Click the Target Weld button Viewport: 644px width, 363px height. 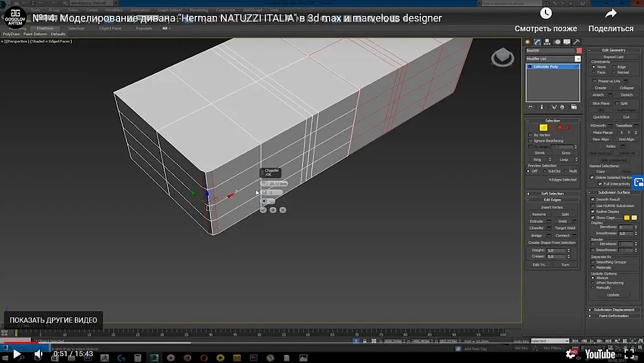click(565, 228)
